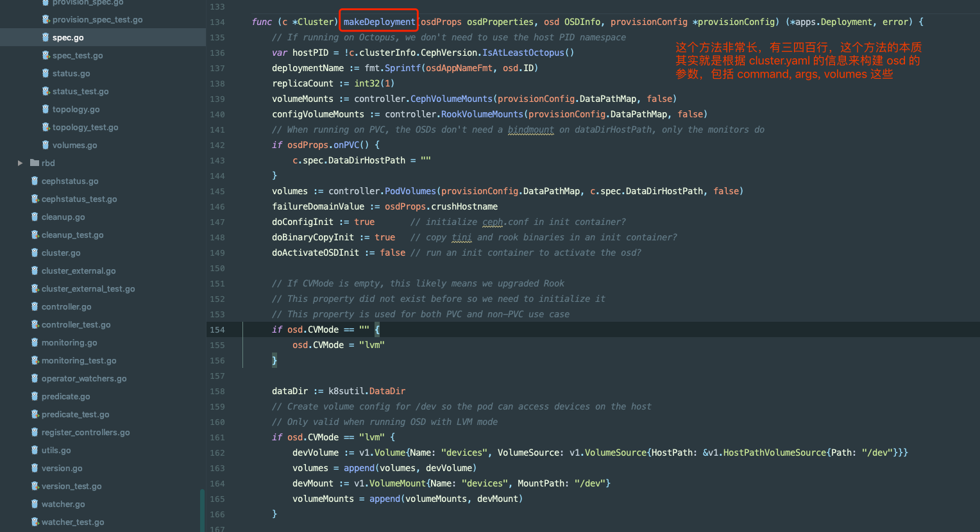Place cursor on the opening brace at line 154
The width and height of the screenshot is (980, 532).
click(377, 329)
